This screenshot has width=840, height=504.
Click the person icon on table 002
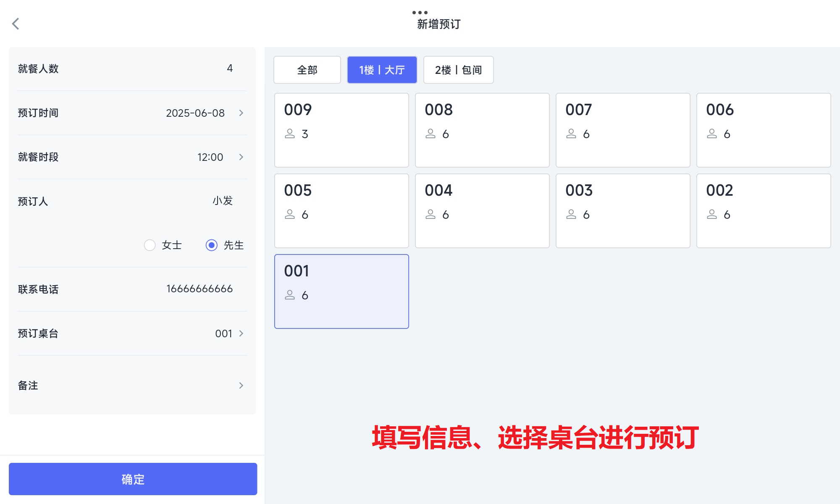[x=712, y=214]
